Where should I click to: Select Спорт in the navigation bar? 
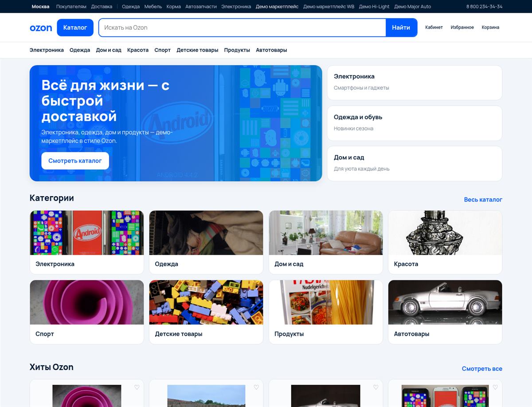tap(162, 50)
